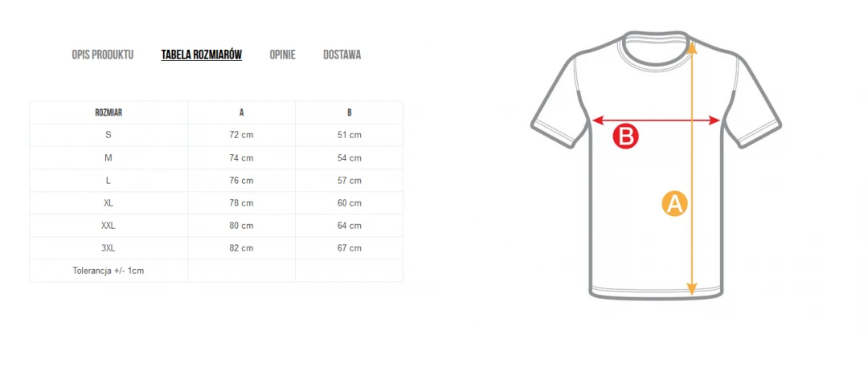Click the 74 cm cell for size M

point(241,157)
